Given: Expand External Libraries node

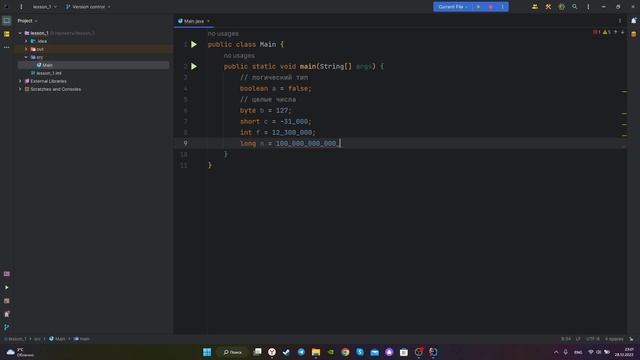Looking at the screenshot, I should [20, 81].
